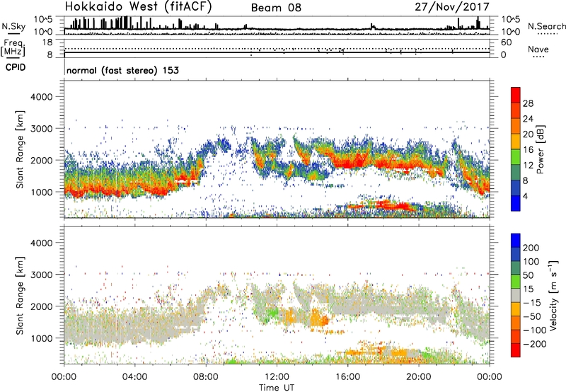This screenshot has height=392, width=566.
Task: Select the "Freq. [MHz]" axis label
Action: [x=13, y=47]
